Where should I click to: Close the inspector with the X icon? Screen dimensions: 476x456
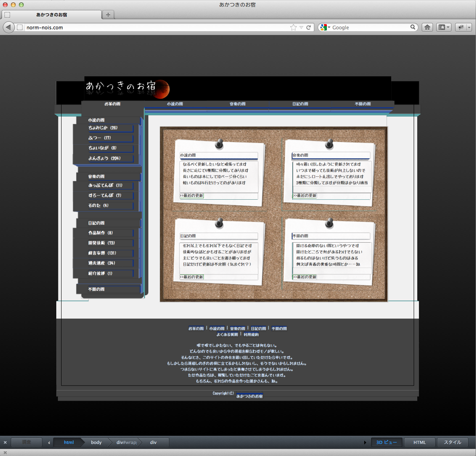click(x=5, y=442)
